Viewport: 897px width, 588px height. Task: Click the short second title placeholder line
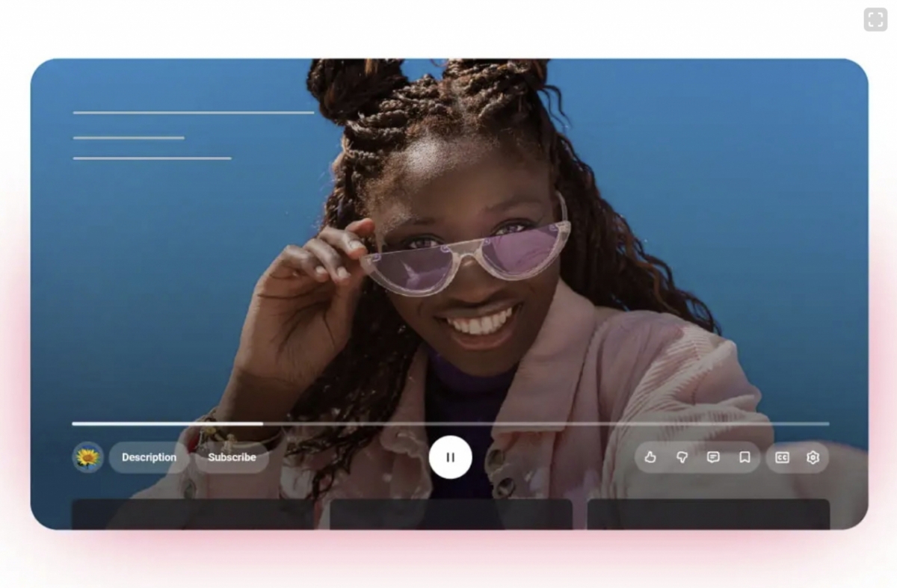click(129, 137)
